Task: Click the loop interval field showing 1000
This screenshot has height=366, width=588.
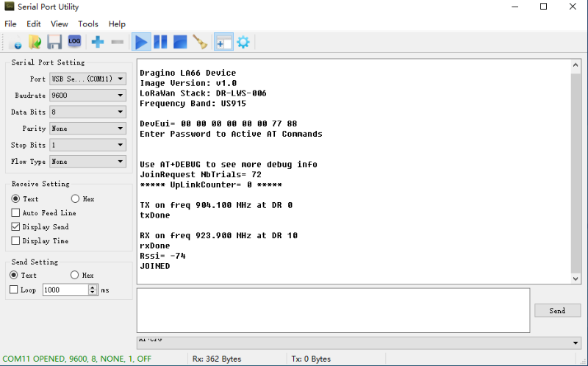Action: 65,290
